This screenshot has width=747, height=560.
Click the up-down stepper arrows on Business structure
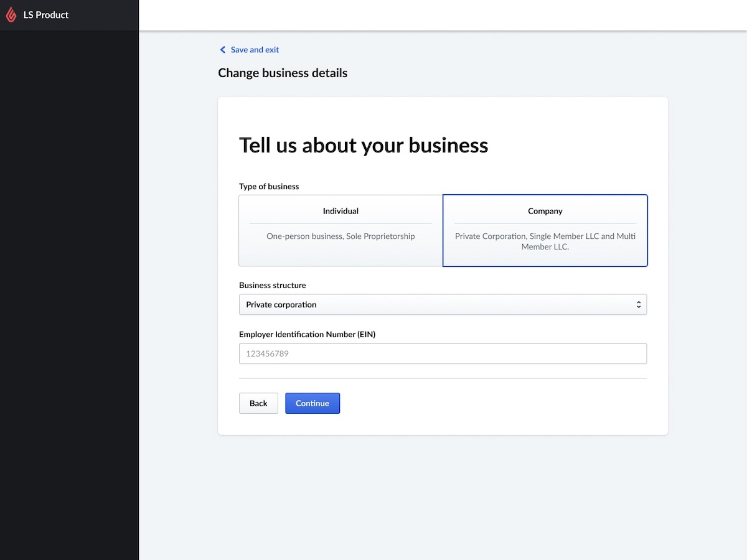(x=639, y=304)
